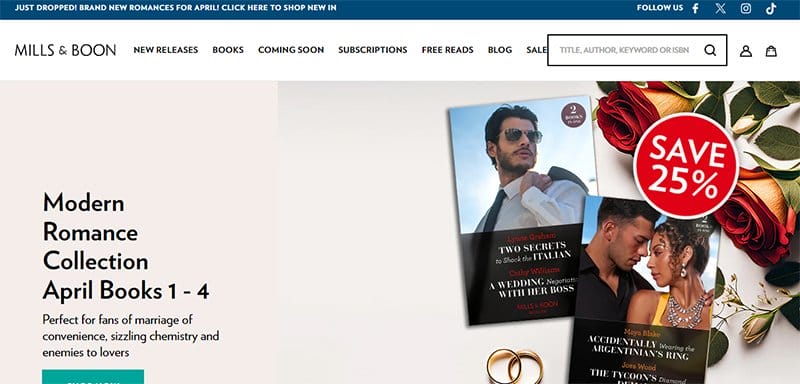Viewport: 800px width, 384px height.
Task: Click the red Save 25% badge
Action: [686, 166]
